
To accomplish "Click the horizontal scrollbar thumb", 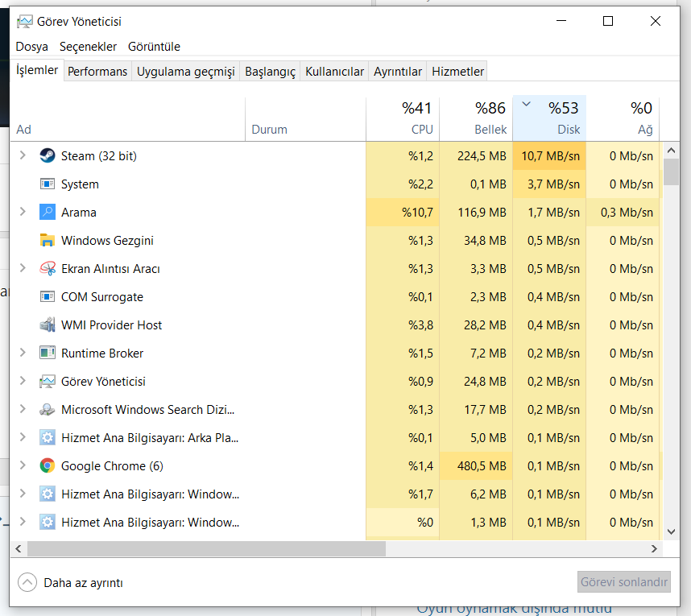I will (206, 548).
